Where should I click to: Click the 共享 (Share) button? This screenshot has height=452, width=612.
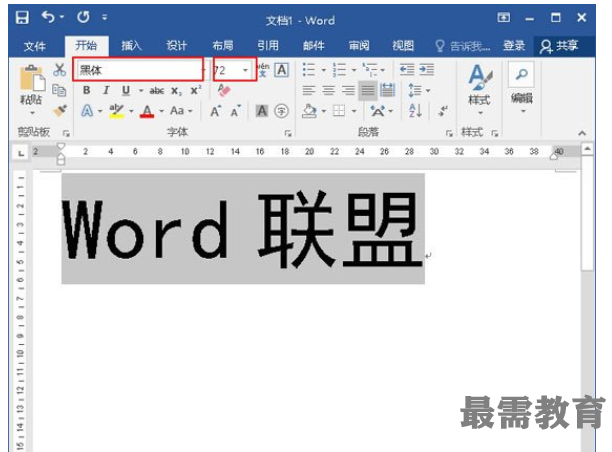(559, 46)
